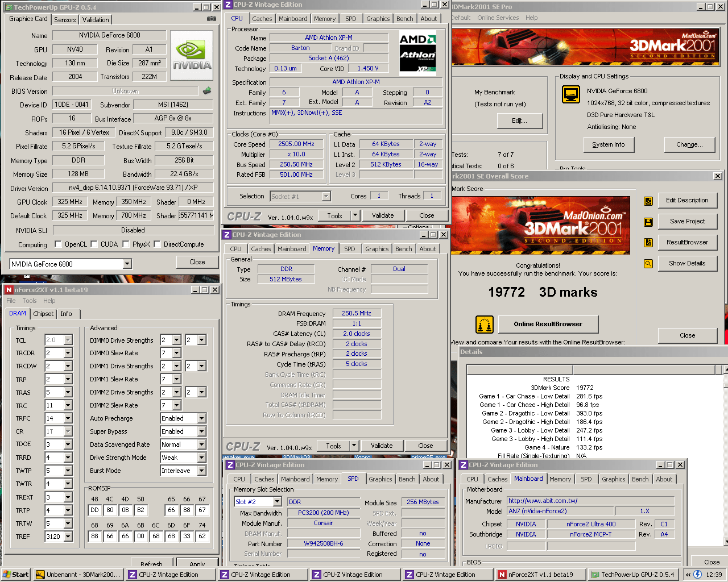Click the Show Details button
Viewport: 728px width, 582px height.
click(687, 263)
